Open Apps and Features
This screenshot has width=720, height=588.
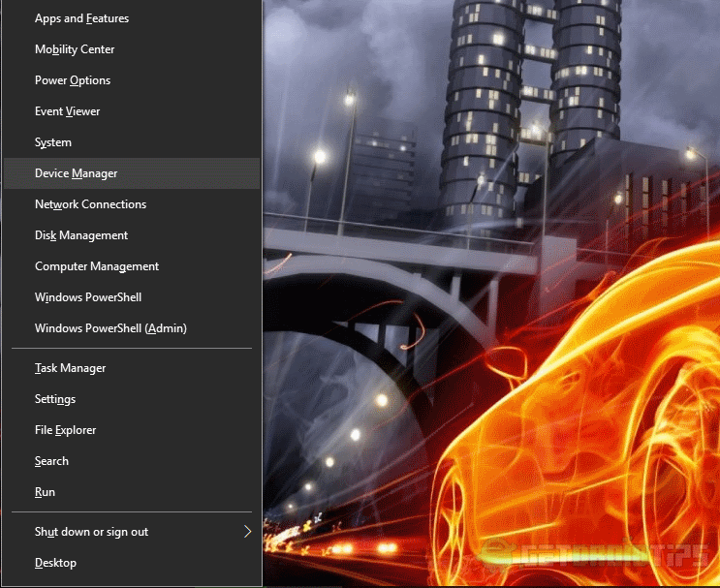[x=132, y=18]
